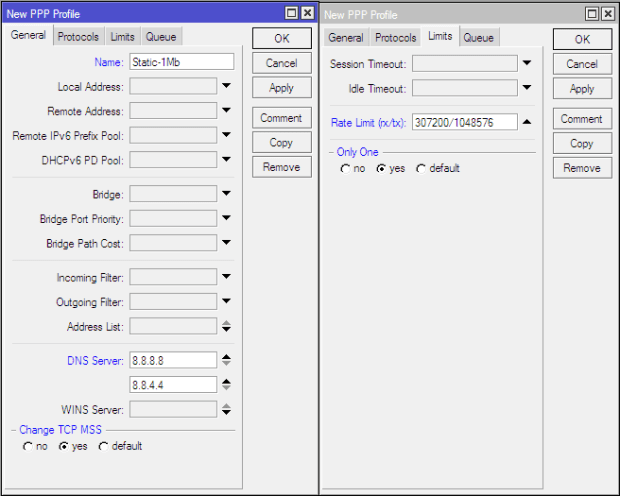Viewport: 620px width, 496px height.
Task: Expand the Bridge dropdown arrow
Action: [226, 193]
